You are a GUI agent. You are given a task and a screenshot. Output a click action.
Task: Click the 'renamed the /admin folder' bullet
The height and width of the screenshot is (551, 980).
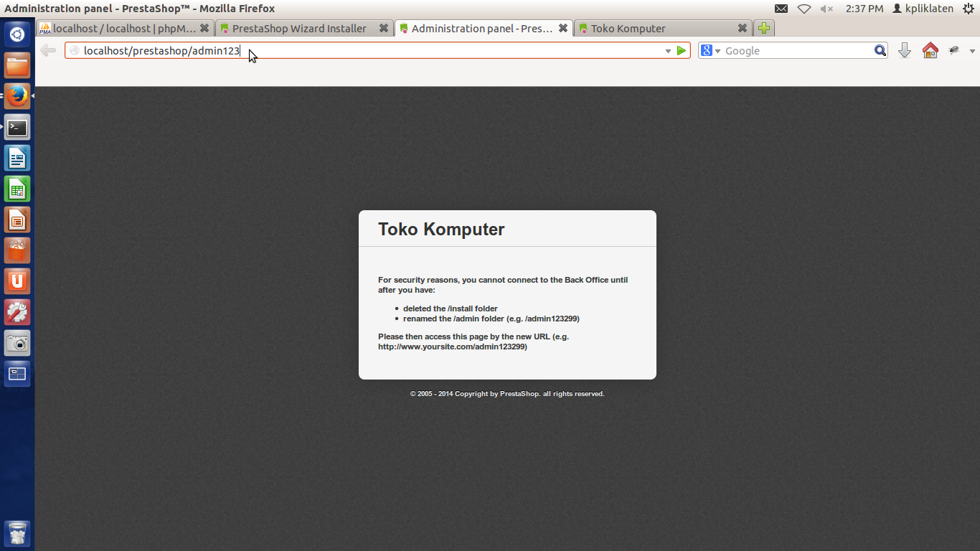(491, 319)
